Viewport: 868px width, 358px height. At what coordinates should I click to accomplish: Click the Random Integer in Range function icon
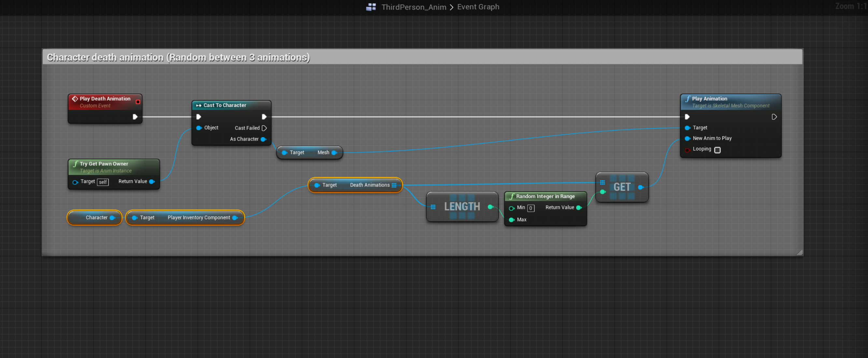[x=511, y=196]
